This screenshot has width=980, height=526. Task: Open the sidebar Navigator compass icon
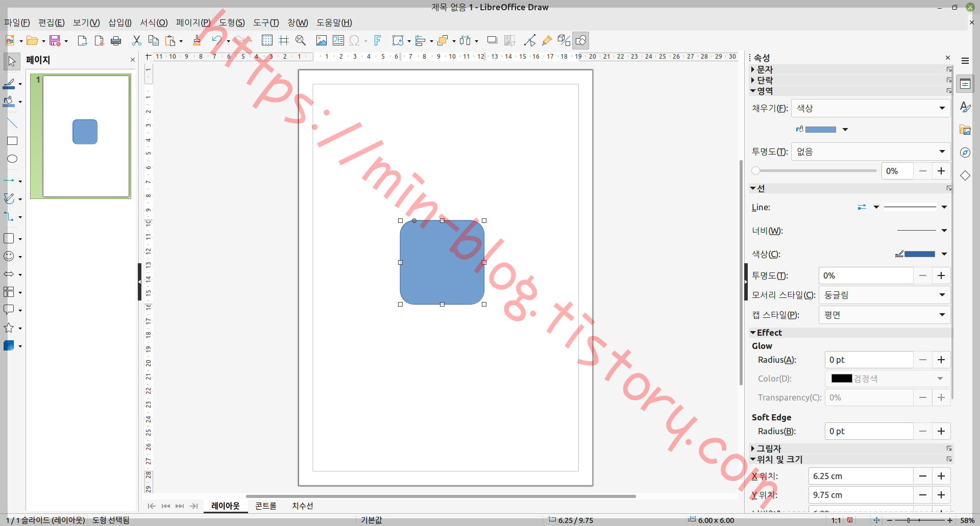[965, 153]
